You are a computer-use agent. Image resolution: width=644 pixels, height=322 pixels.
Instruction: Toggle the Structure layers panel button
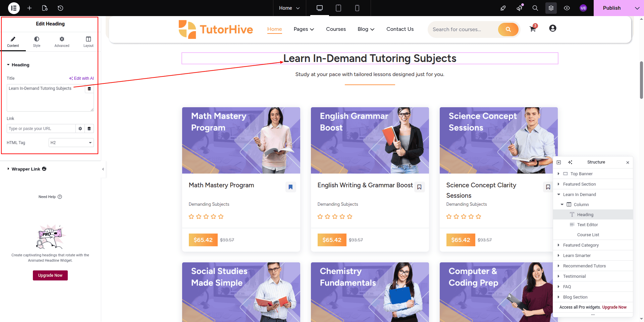[x=551, y=8]
